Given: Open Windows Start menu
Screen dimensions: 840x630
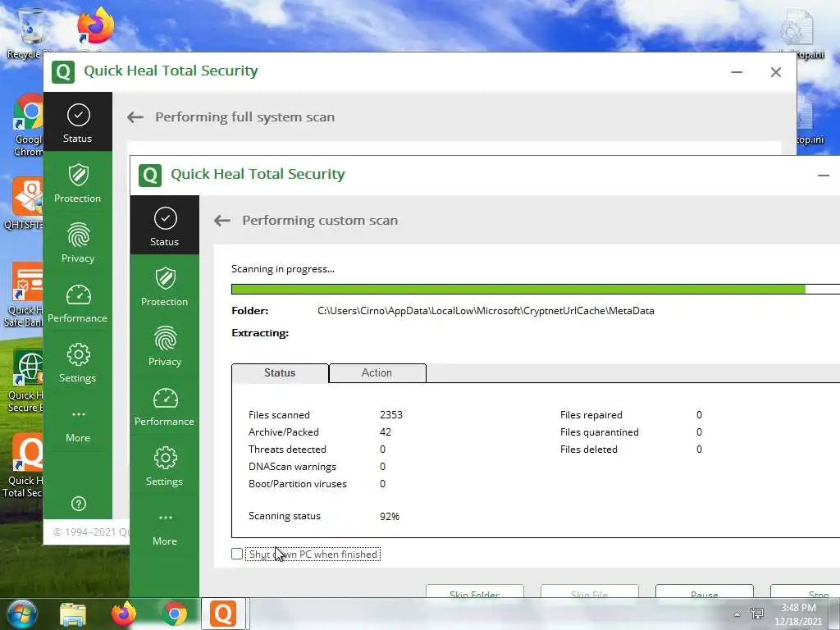Looking at the screenshot, I should coord(21,614).
